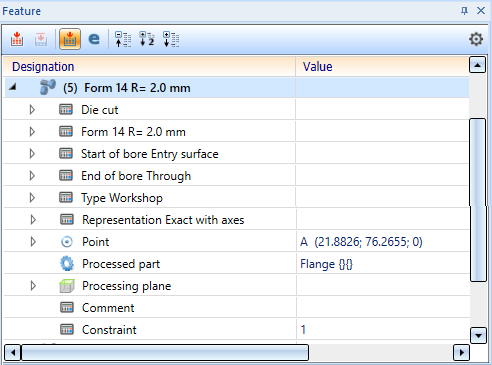The width and height of the screenshot is (492, 365).
Task: Click the greyed-out feed toolbar icon
Action: point(41,39)
